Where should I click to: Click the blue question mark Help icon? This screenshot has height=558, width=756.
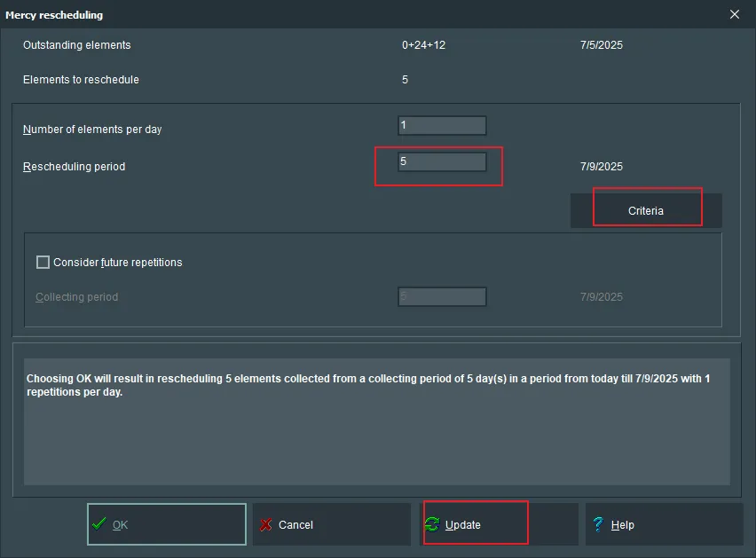(598, 524)
